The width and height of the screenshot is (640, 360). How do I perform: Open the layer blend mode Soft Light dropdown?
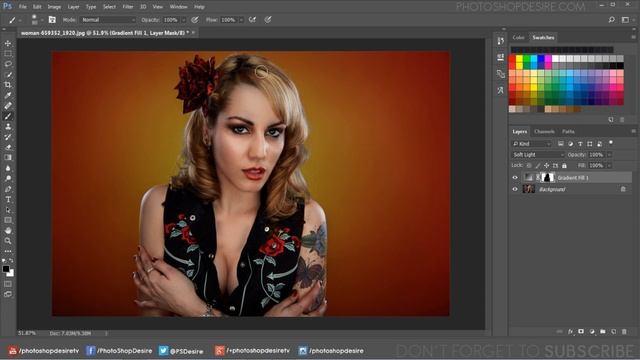click(x=538, y=155)
